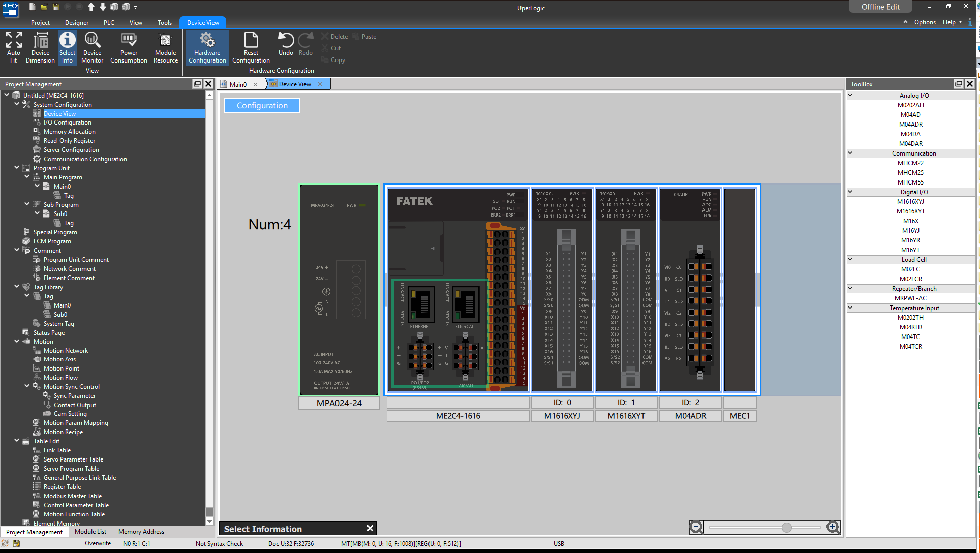Click the Reset Configuration icon
Image resolution: width=980 pixels, height=553 pixels.
pos(251,47)
